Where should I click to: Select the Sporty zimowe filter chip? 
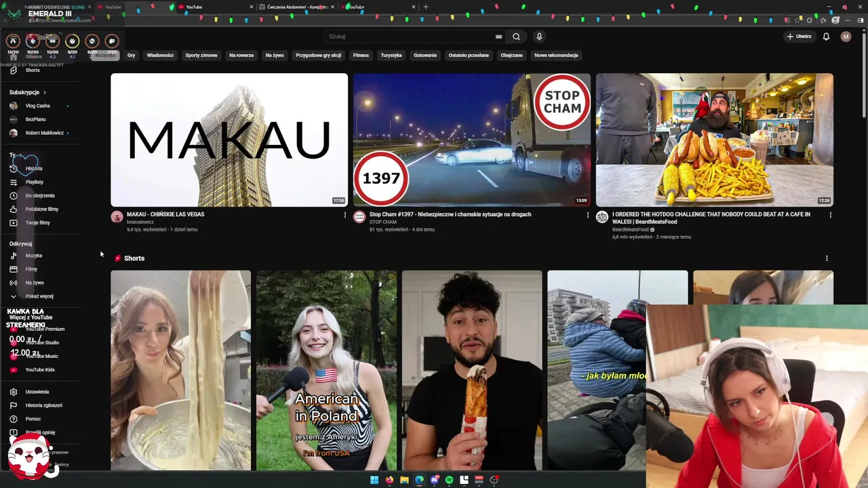tap(201, 56)
